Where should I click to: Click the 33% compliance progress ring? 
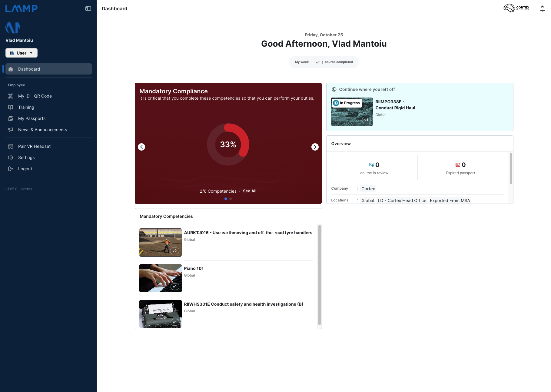(228, 145)
